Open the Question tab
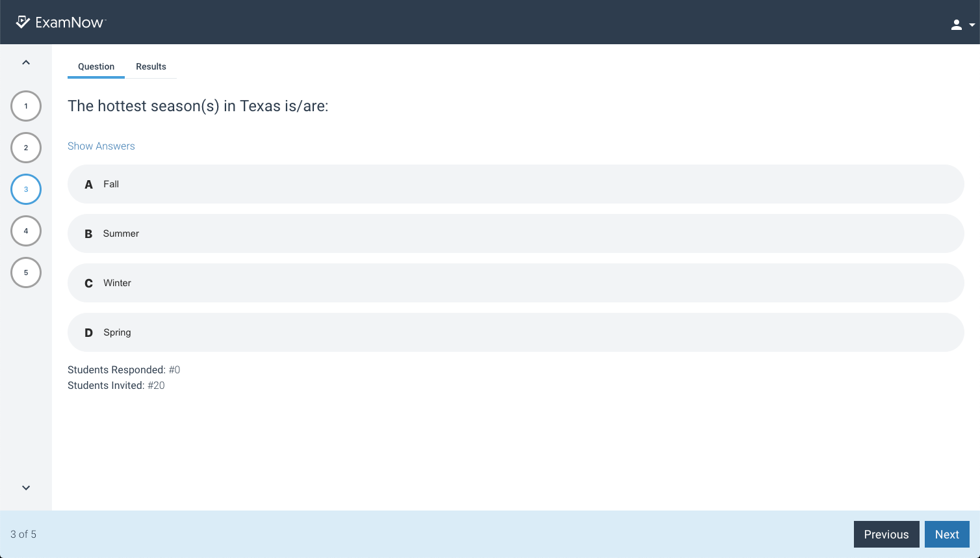The image size is (980, 558). [96, 66]
